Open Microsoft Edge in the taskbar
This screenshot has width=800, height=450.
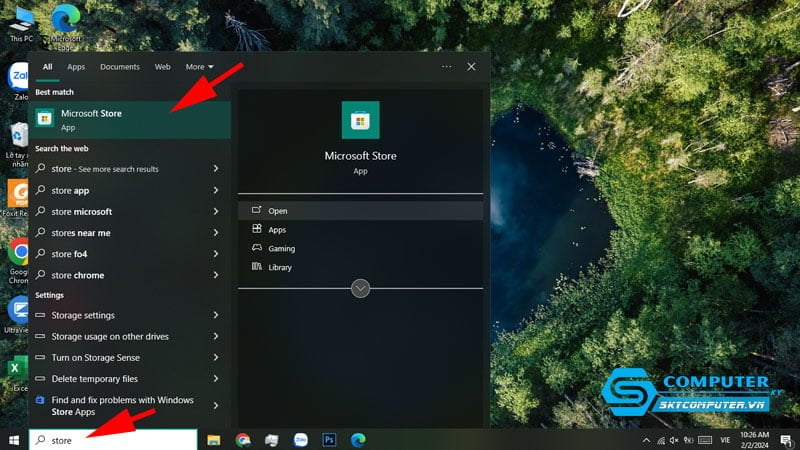click(x=356, y=439)
